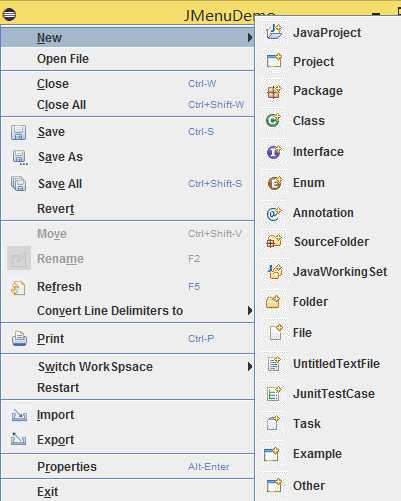This screenshot has width=401, height=501.
Task: Click the Interface icon
Action: pyautogui.click(x=274, y=152)
